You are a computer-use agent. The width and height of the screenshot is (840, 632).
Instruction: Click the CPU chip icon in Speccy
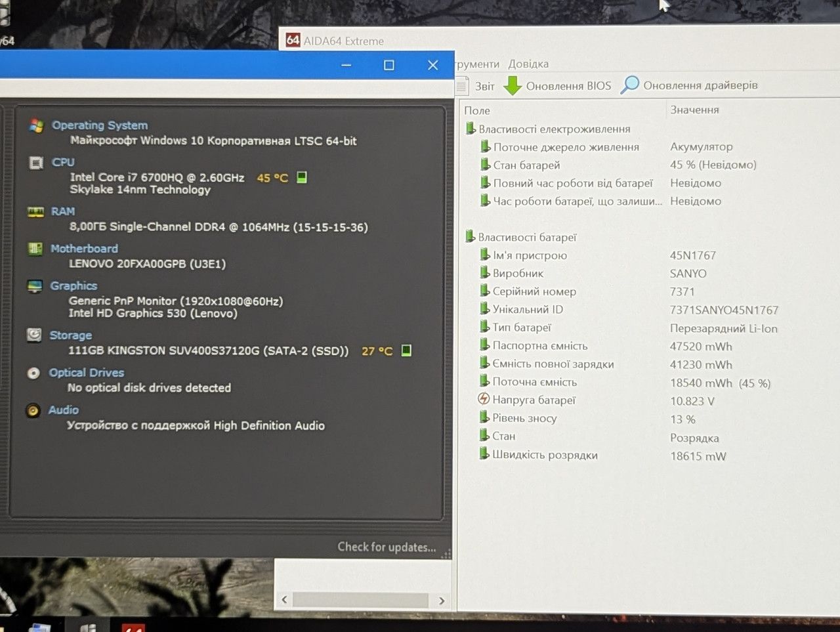coord(36,163)
